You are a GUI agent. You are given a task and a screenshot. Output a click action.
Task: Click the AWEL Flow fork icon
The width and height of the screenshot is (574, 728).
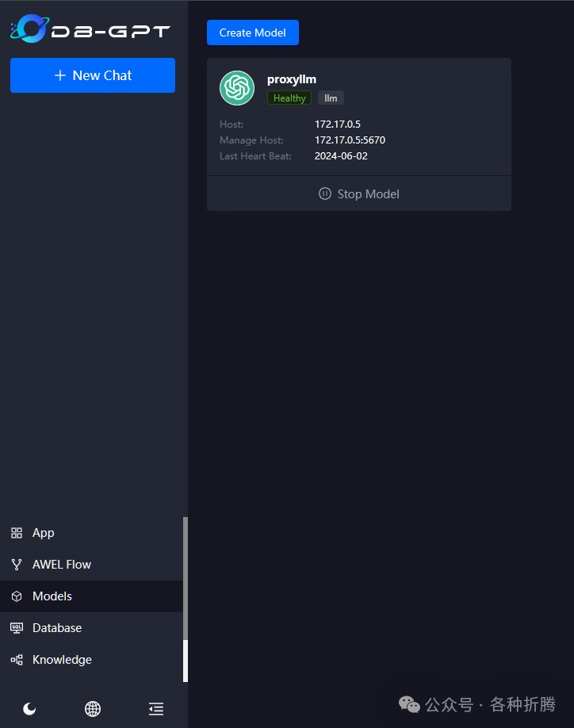click(17, 564)
